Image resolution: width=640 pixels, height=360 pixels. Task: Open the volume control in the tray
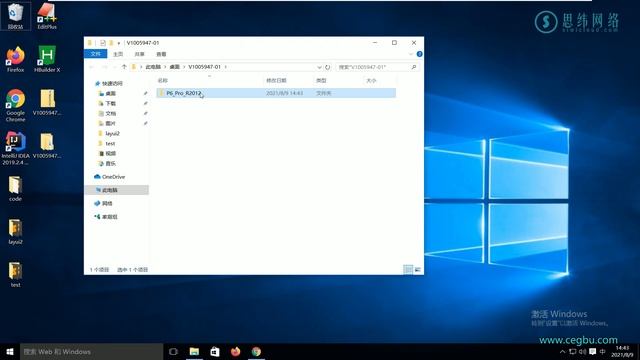click(x=582, y=352)
